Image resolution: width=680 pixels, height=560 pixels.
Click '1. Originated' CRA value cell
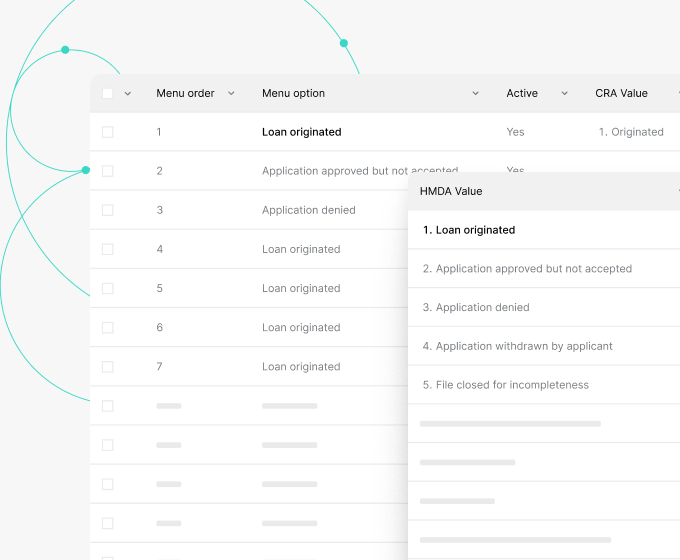click(x=631, y=132)
